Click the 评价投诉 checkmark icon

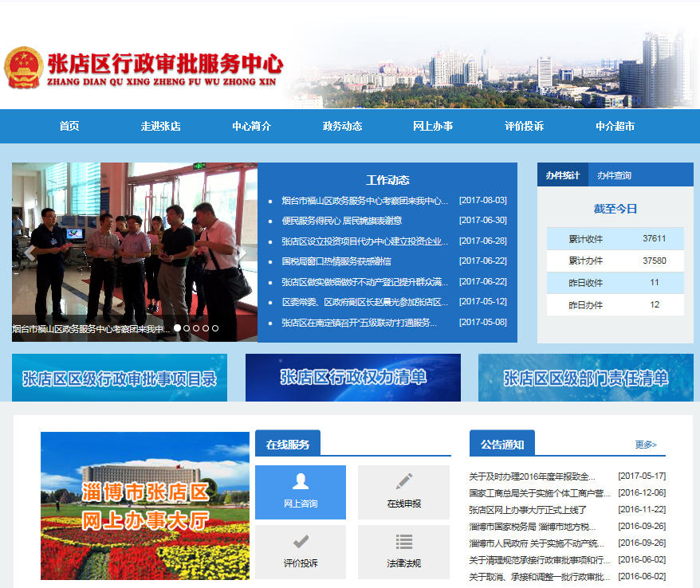(x=301, y=542)
